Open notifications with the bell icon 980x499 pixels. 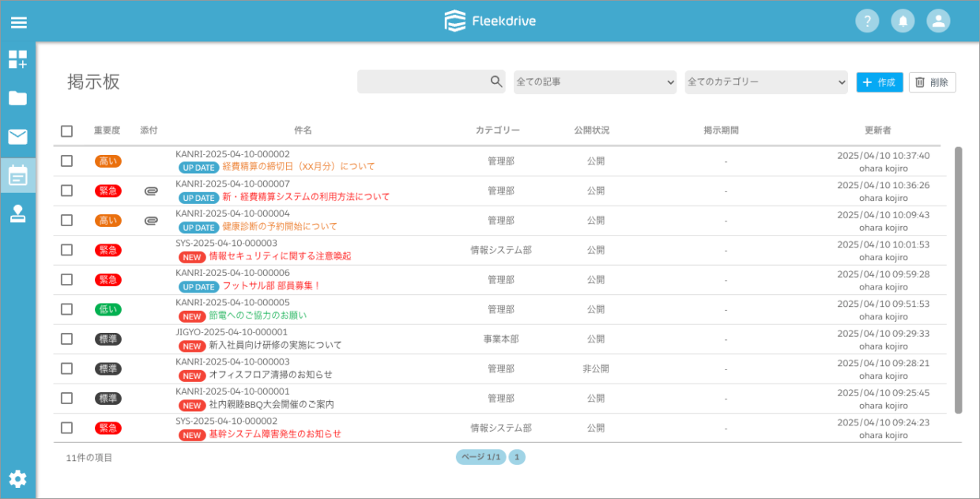pos(903,20)
